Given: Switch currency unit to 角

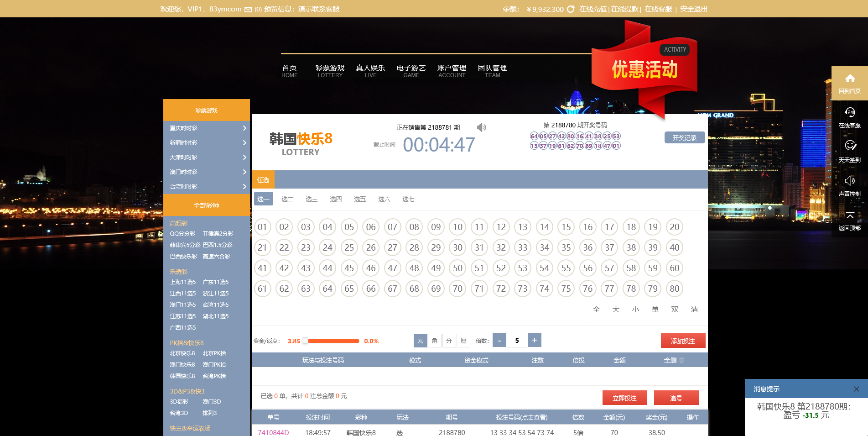Looking at the screenshot, I should click(x=435, y=341).
